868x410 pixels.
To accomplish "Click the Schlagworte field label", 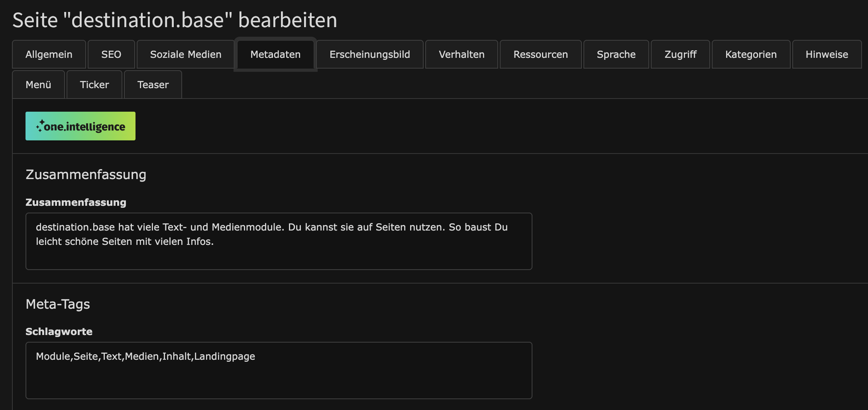I will tap(59, 331).
